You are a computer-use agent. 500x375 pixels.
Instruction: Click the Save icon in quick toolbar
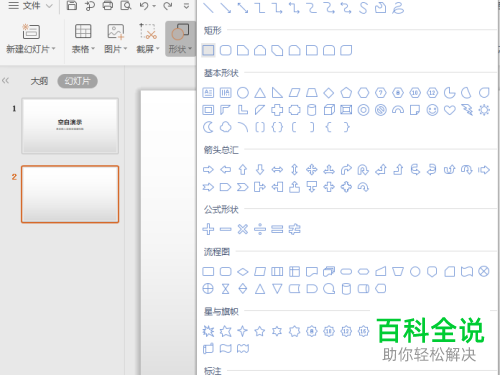(72, 5)
